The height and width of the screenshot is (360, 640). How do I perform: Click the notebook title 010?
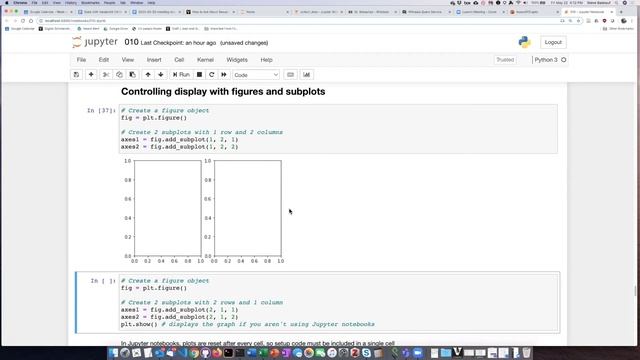tap(131, 42)
